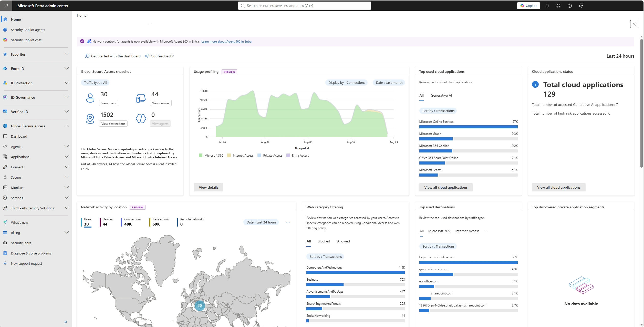Click the Verified ID icon
The height and width of the screenshot is (327, 644).
(x=5, y=112)
